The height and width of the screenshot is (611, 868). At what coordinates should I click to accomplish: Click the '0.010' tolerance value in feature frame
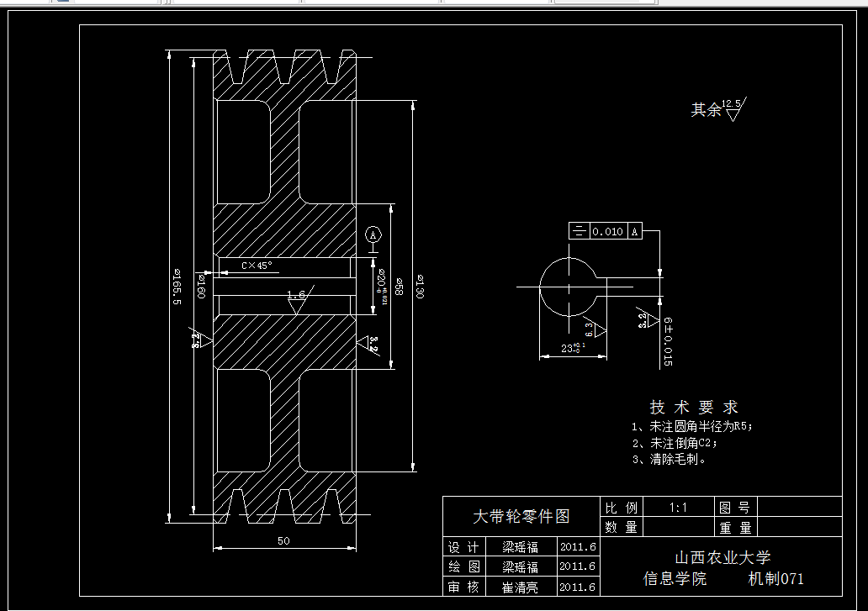(607, 231)
